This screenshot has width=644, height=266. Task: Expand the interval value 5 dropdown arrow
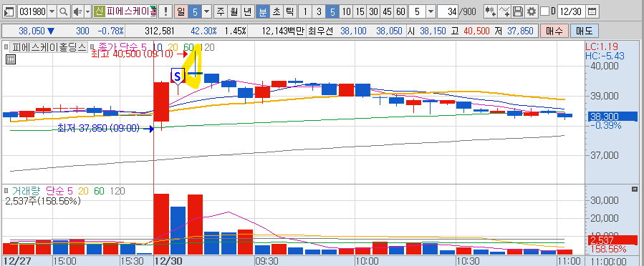pos(431,11)
